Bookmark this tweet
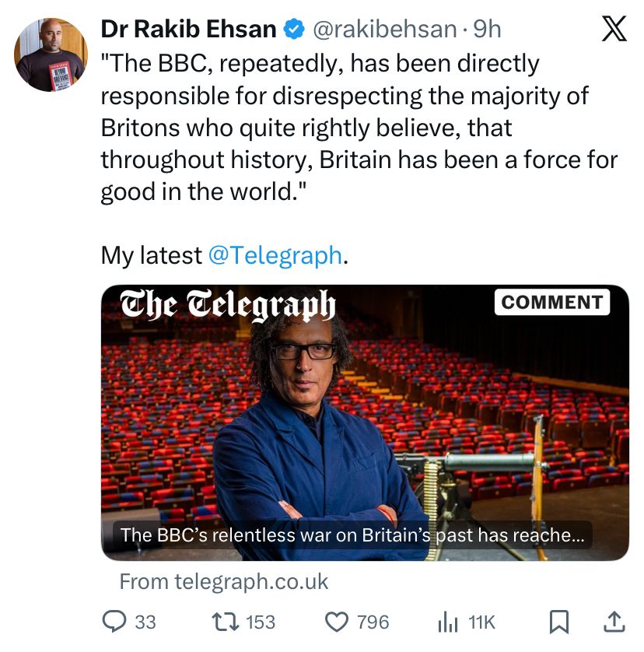 click(x=559, y=622)
